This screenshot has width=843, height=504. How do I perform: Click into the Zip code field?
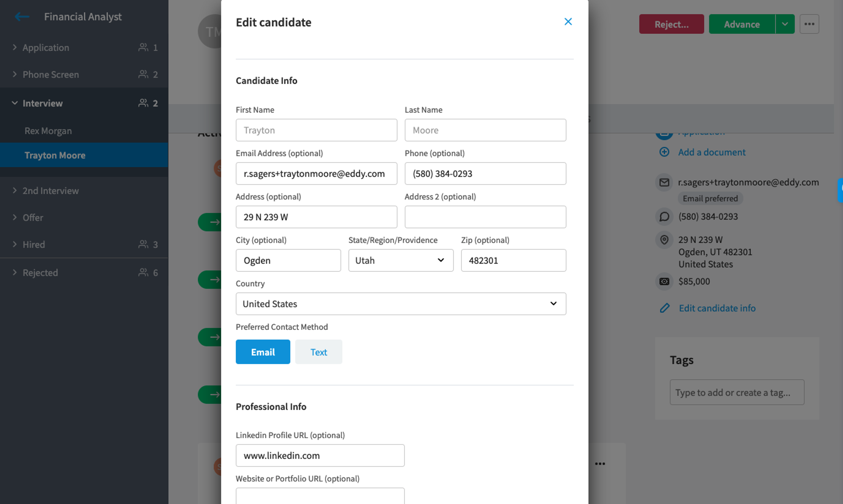point(513,261)
